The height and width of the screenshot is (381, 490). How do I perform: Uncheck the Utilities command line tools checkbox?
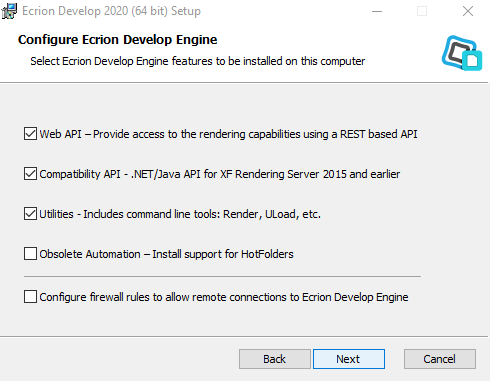[x=30, y=214]
